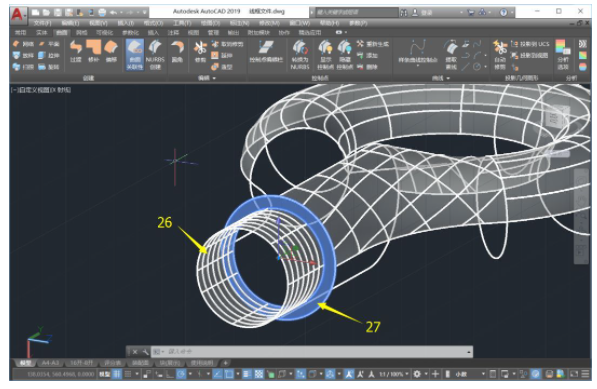This screenshot has width=597, height=389.
Task: Switch to the A4-A3 layout tab
Action: 50,363
